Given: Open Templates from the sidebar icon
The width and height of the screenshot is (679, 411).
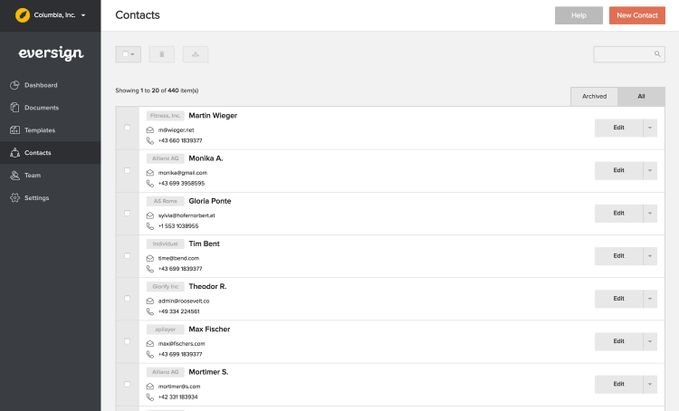Looking at the screenshot, I should tap(15, 130).
